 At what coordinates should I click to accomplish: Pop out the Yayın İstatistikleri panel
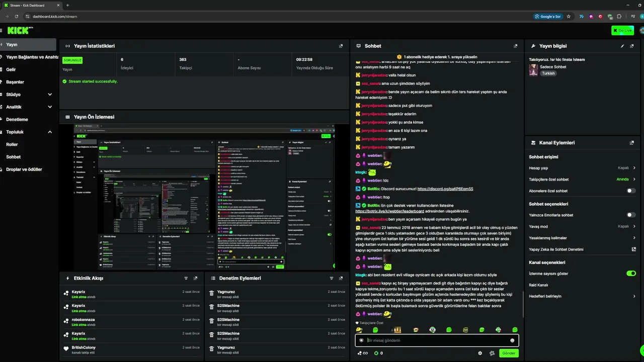coord(341,46)
